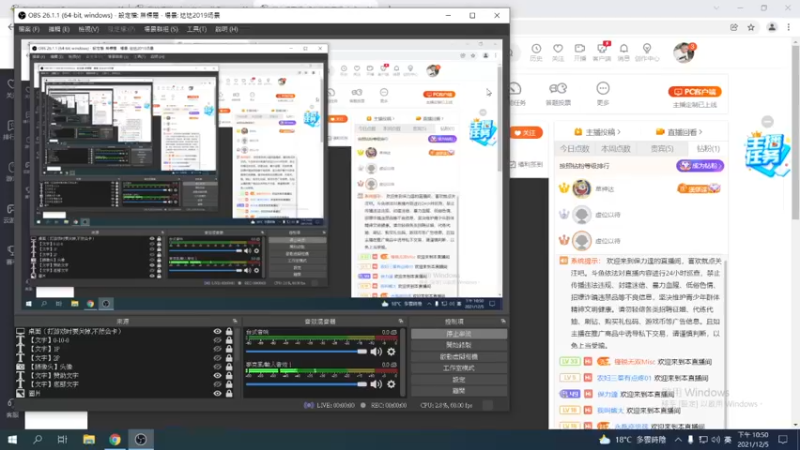Unlock the 桌面 source lock
800x450 pixels.
coord(229,332)
